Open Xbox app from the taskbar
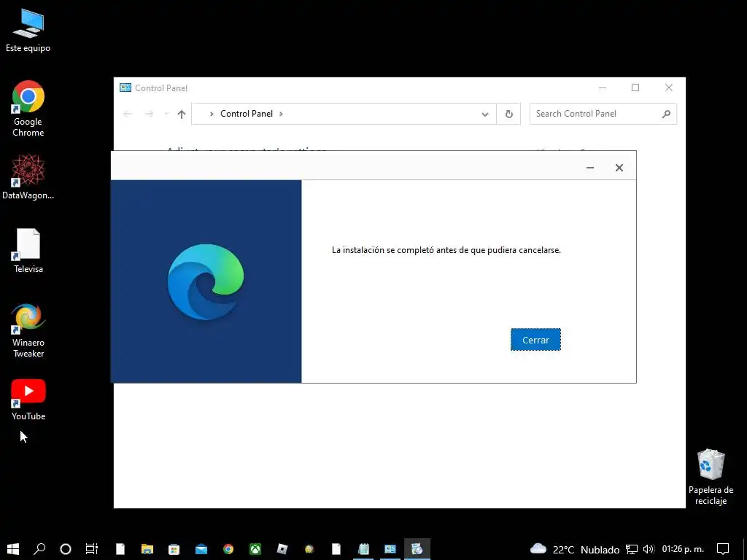The height and width of the screenshot is (560, 747). (255, 549)
